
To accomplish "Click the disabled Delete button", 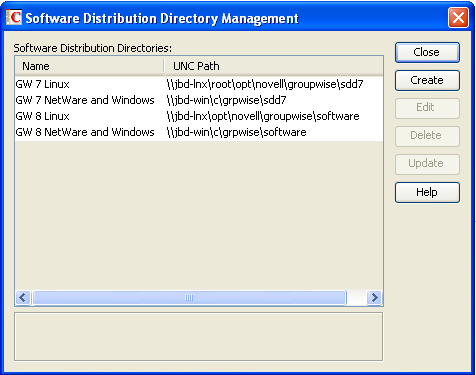I will pos(427,136).
